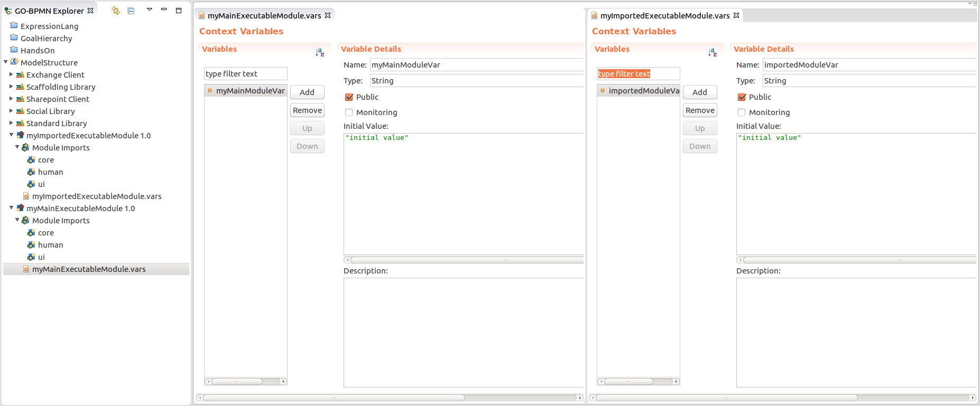Click the Initial Value editor in main module

point(464,194)
